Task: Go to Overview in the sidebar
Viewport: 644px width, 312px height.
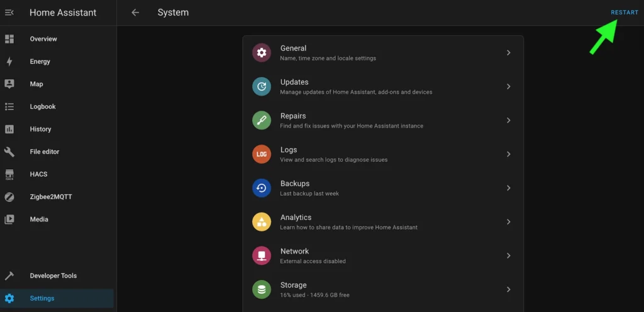Action: [x=43, y=39]
